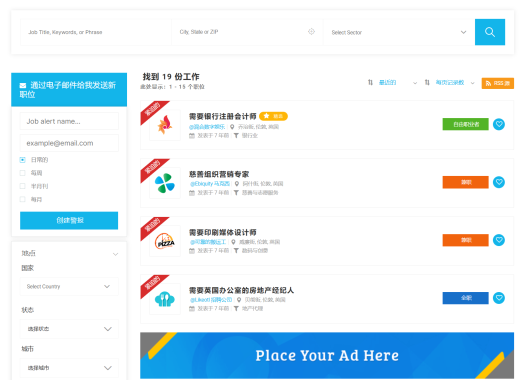Open the 选择城市 city dropdown
The image size is (526, 380).
click(69, 368)
